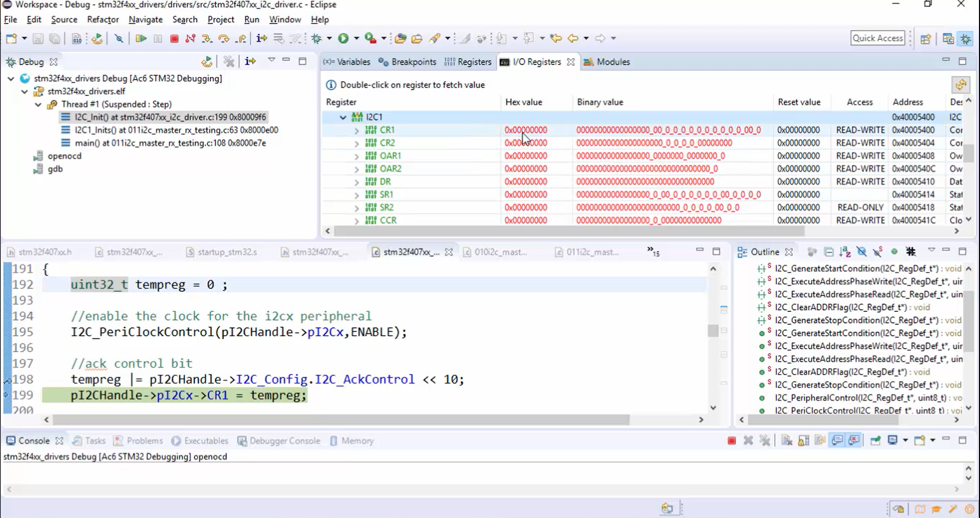Switch to the Breakpoints tab
The width and height of the screenshot is (980, 518).
pos(408,62)
